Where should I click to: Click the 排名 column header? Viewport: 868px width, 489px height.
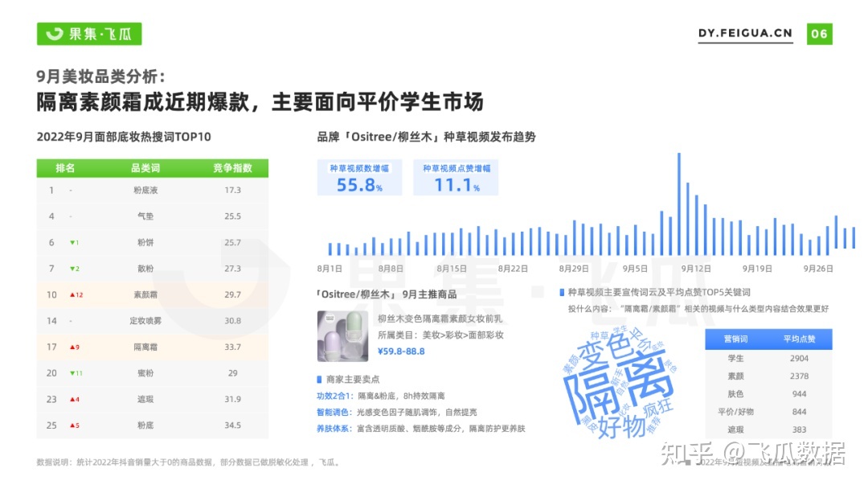point(65,168)
